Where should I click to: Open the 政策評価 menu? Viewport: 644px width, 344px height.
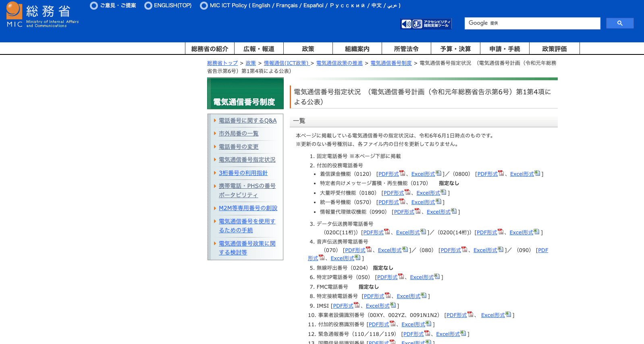tap(554, 49)
